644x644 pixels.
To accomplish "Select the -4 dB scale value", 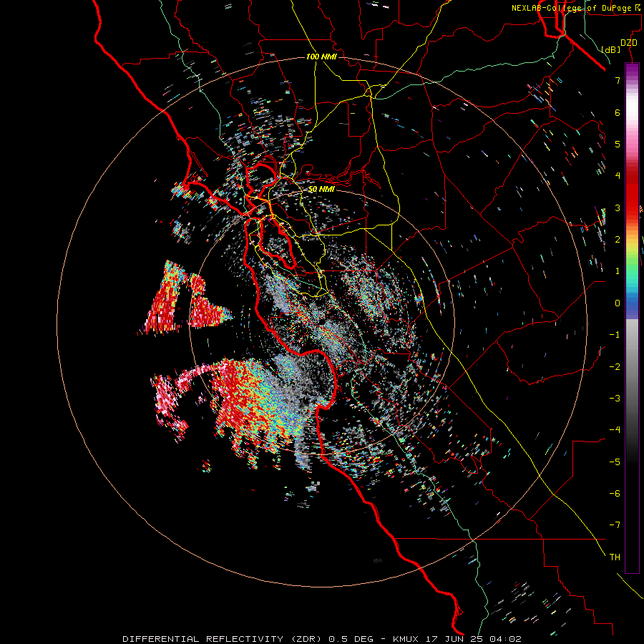I will (x=615, y=430).
